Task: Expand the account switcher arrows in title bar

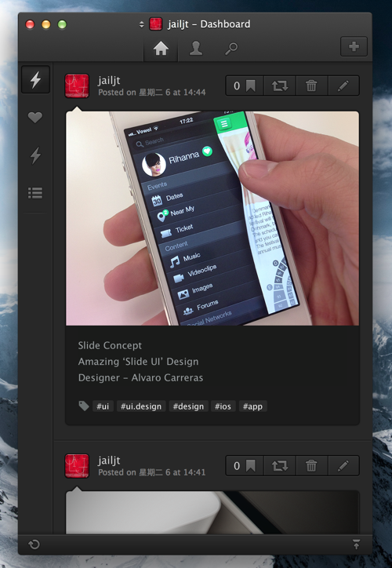Action: click(142, 24)
